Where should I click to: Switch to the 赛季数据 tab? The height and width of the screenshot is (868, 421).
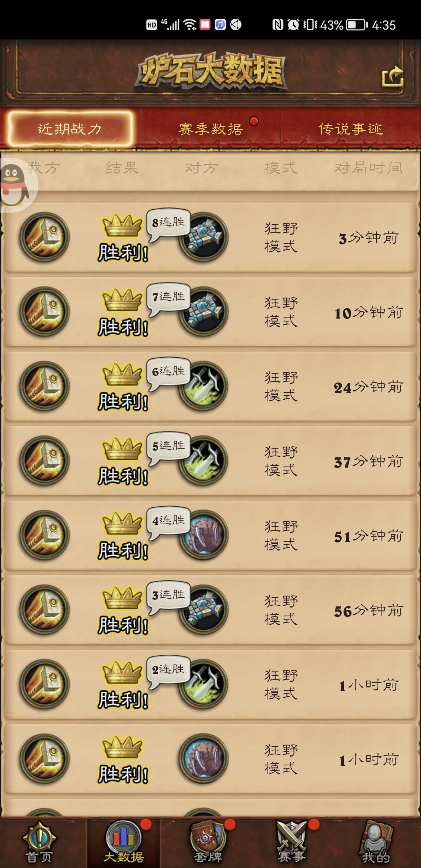tap(210, 129)
